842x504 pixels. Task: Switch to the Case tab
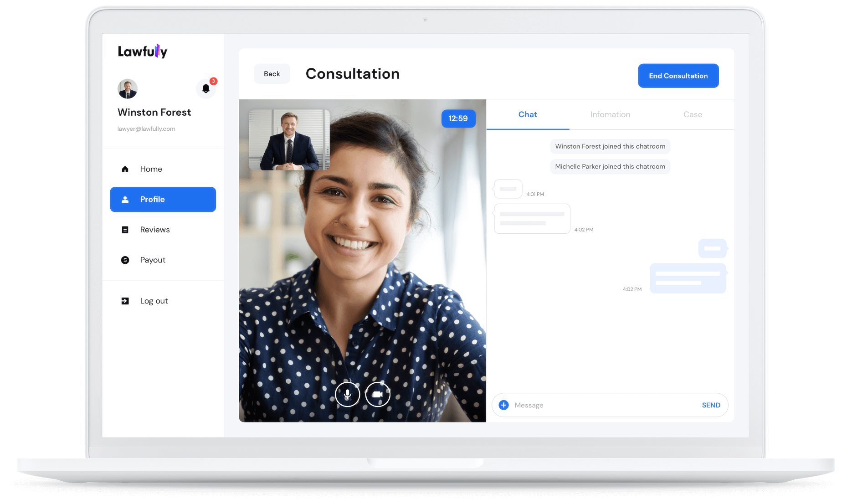click(693, 114)
